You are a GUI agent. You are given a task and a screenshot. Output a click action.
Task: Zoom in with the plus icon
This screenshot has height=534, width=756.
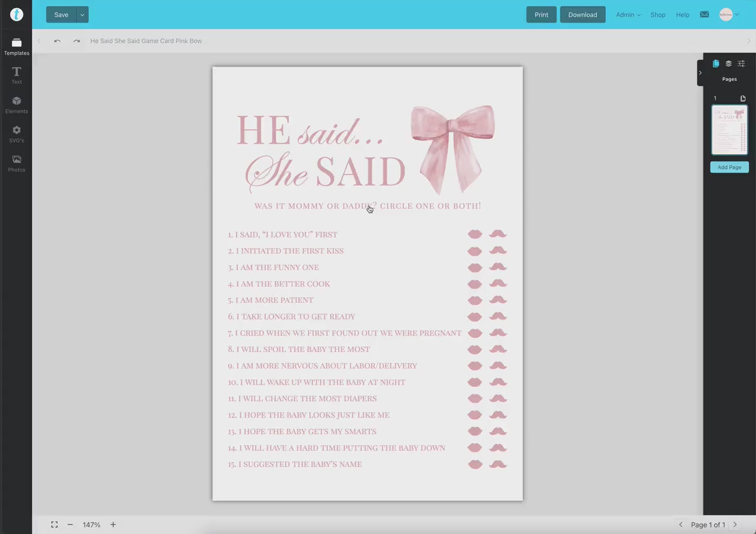tap(113, 525)
